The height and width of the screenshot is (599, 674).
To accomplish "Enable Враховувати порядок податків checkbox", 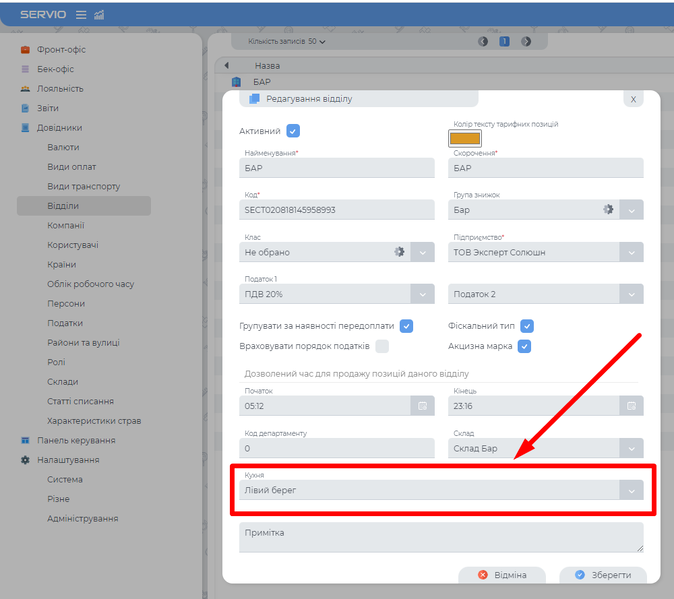I will point(382,346).
